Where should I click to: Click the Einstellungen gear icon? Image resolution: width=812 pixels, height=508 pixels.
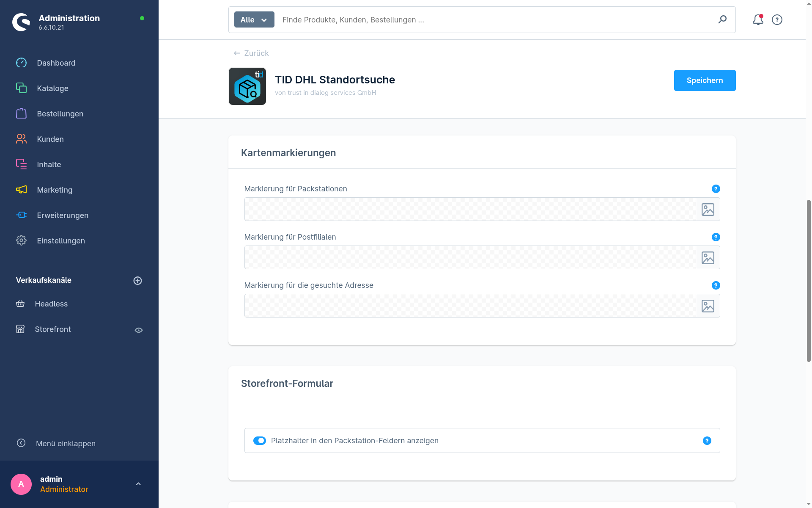(x=21, y=240)
